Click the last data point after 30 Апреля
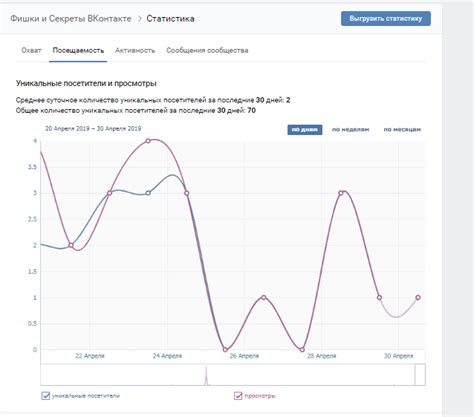 [x=418, y=297]
